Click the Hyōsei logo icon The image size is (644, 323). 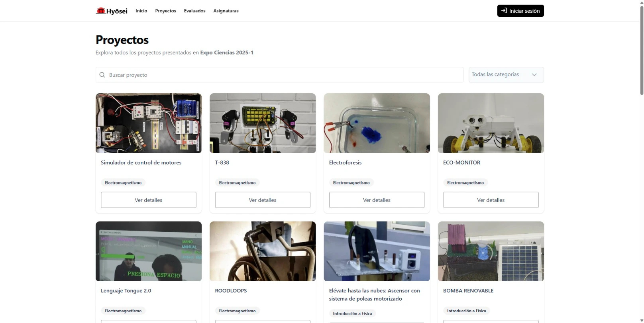[100, 11]
